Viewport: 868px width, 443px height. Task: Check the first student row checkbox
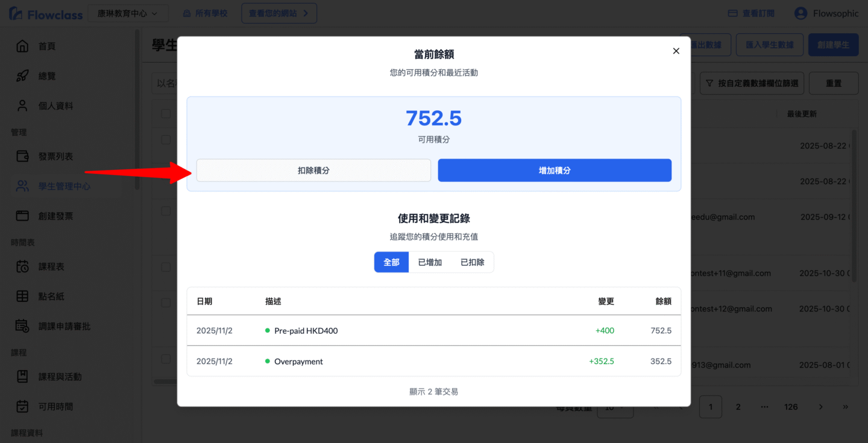166,140
